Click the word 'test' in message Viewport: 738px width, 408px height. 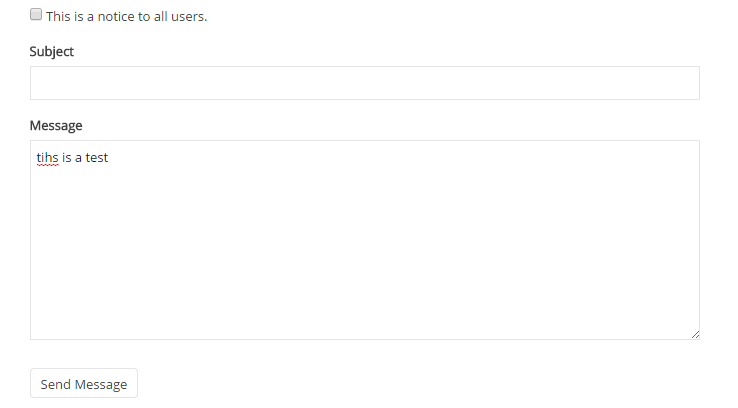click(97, 157)
